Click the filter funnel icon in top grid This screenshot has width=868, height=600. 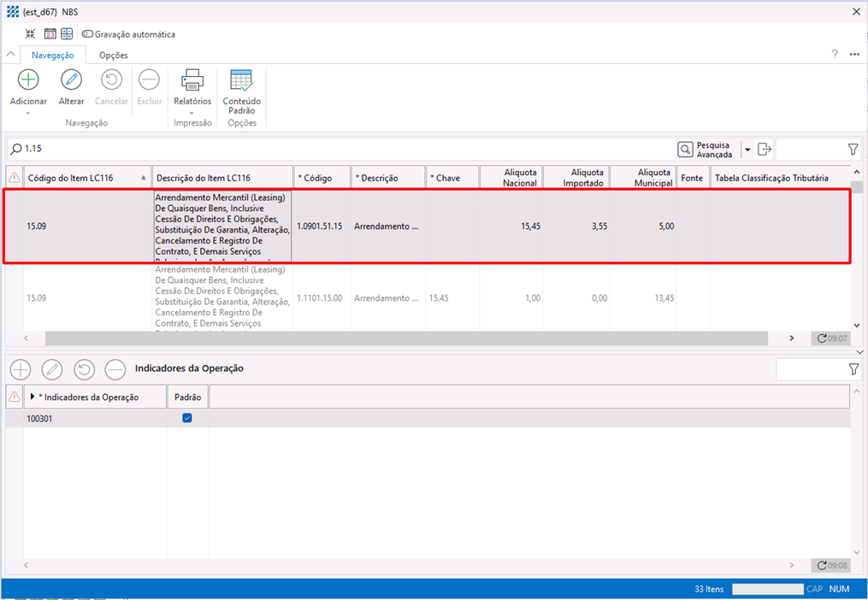[853, 150]
